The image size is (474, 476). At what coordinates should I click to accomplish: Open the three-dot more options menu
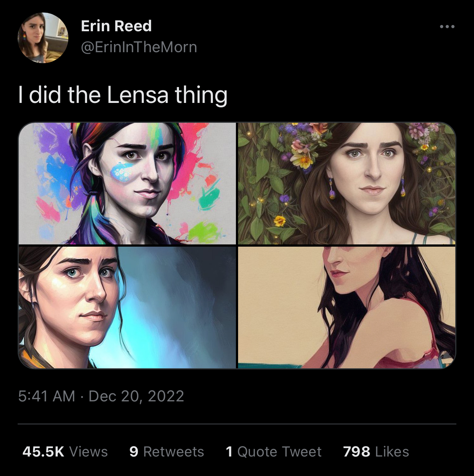[447, 26]
